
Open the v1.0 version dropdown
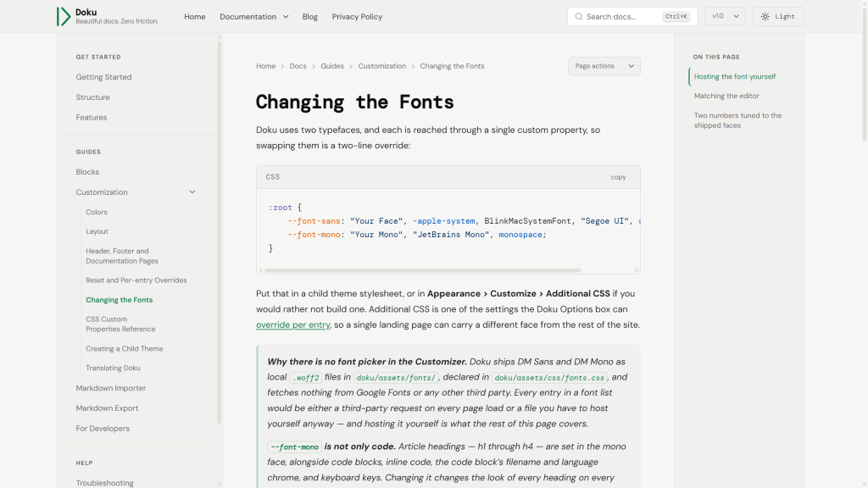[726, 17]
